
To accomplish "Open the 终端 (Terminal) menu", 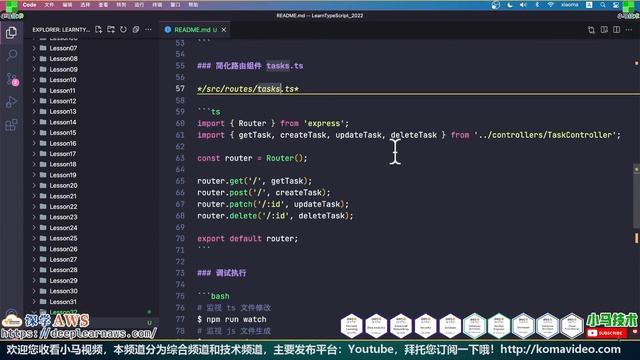I will coord(157,5).
